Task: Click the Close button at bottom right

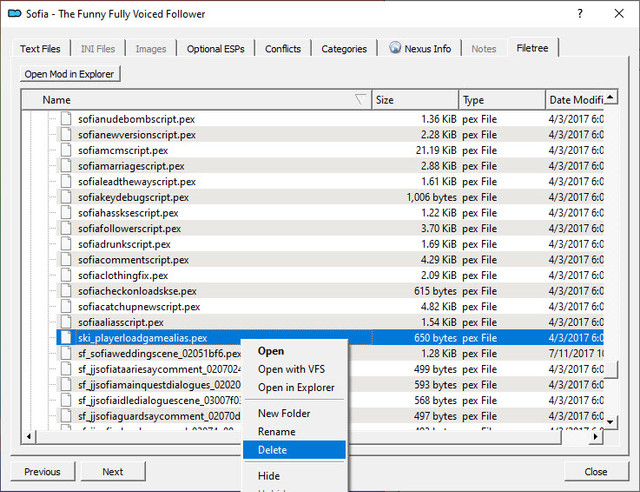Action: click(596, 472)
